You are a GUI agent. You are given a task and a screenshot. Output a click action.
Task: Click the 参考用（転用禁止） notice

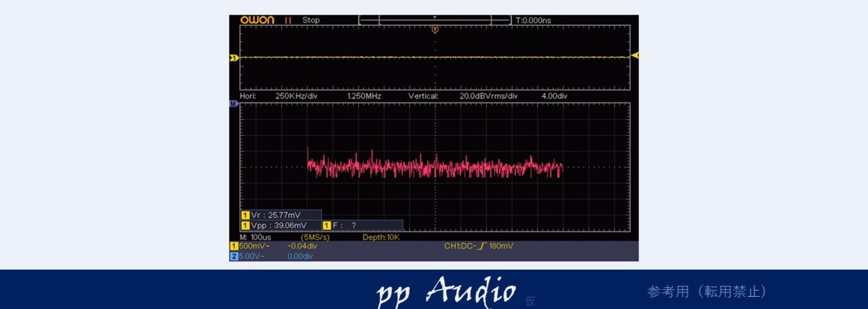[x=707, y=292]
